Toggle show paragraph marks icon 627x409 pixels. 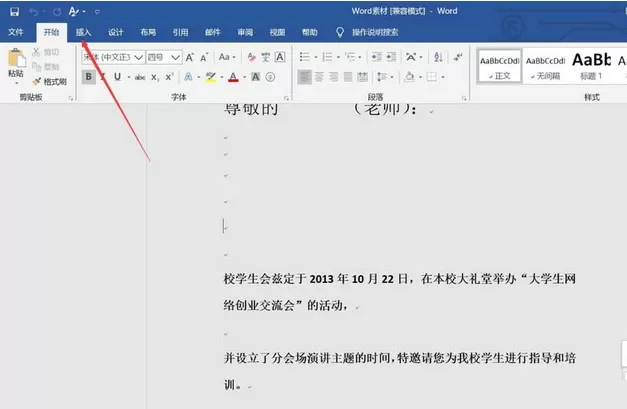coord(458,57)
